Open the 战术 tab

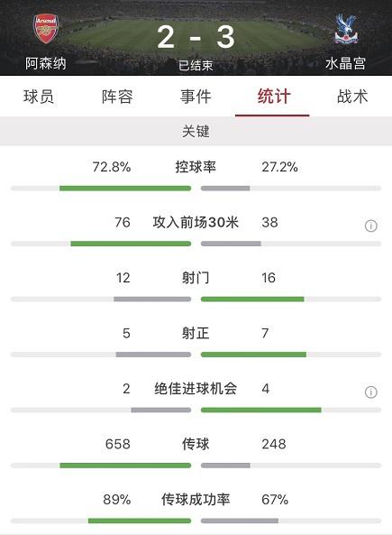[x=352, y=97]
